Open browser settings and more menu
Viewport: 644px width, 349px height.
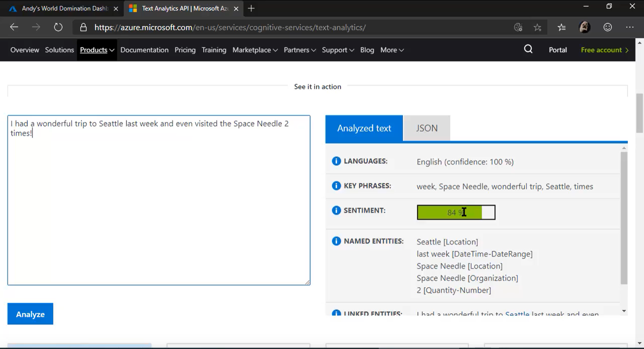(x=630, y=27)
